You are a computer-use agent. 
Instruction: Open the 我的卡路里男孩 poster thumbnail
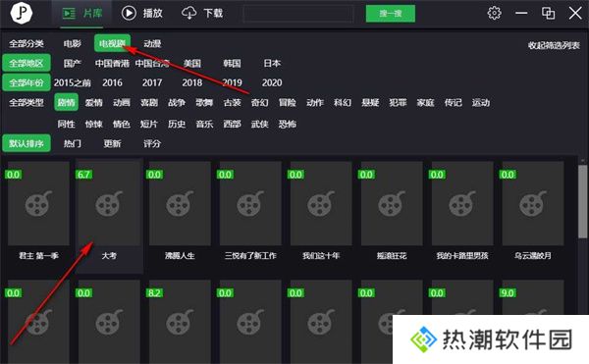pyautogui.click(x=462, y=203)
